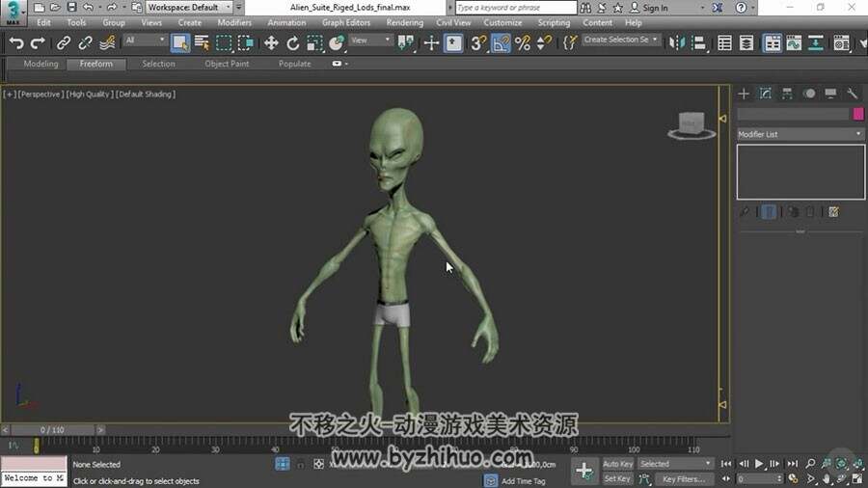Image resolution: width=868 pixels, height=488 pixels.
Task: Activate Select and Move tool
Action: [271, 42]
